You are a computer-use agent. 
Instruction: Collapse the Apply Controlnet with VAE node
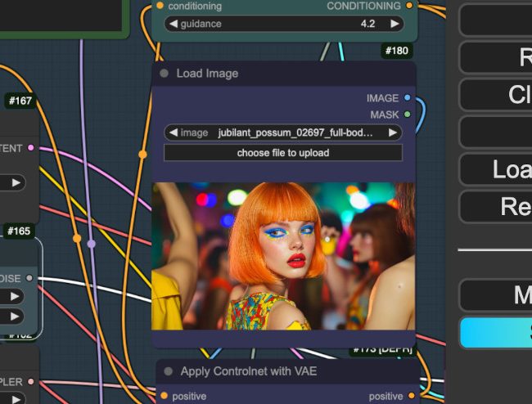pos(168,371)
